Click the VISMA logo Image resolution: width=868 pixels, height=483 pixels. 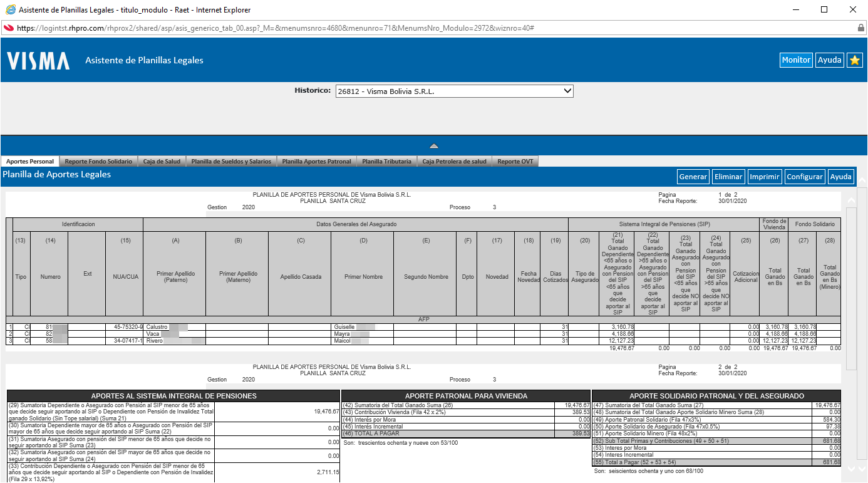click(38, 61)
